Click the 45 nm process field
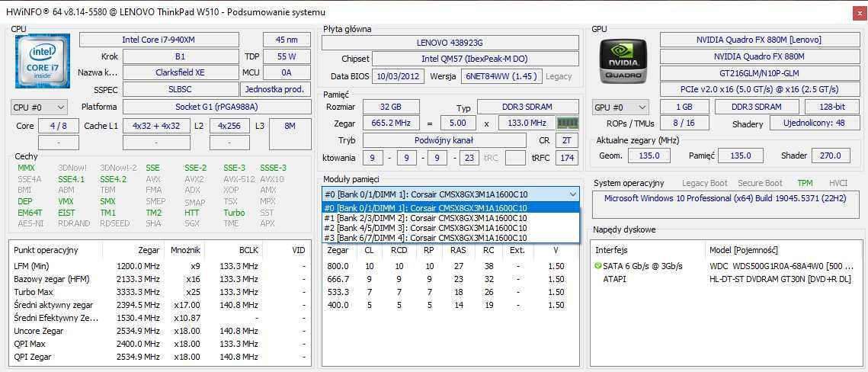This screenshot has width=868, height=372. pyautogui.click(x=287, y=40)
